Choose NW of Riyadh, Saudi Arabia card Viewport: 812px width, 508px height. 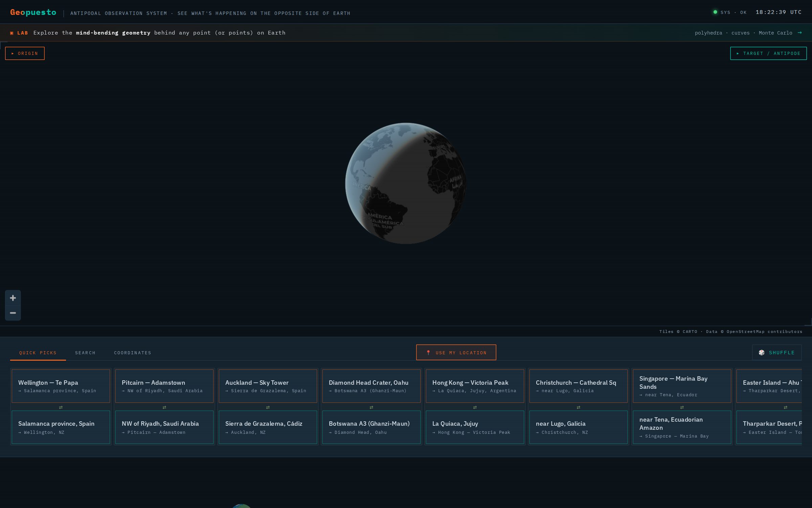click(164, 427)
